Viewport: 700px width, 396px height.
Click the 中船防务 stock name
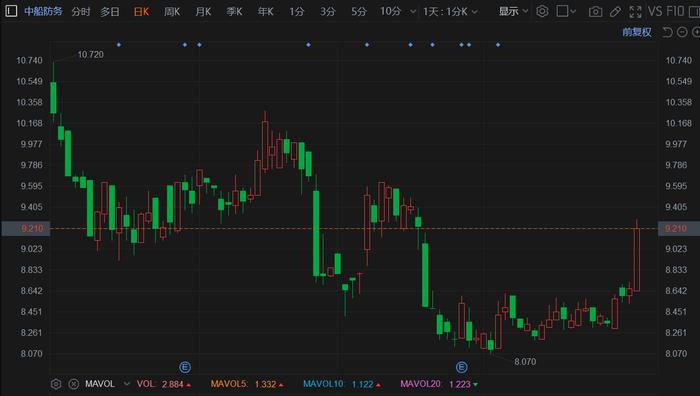(43, 11)
